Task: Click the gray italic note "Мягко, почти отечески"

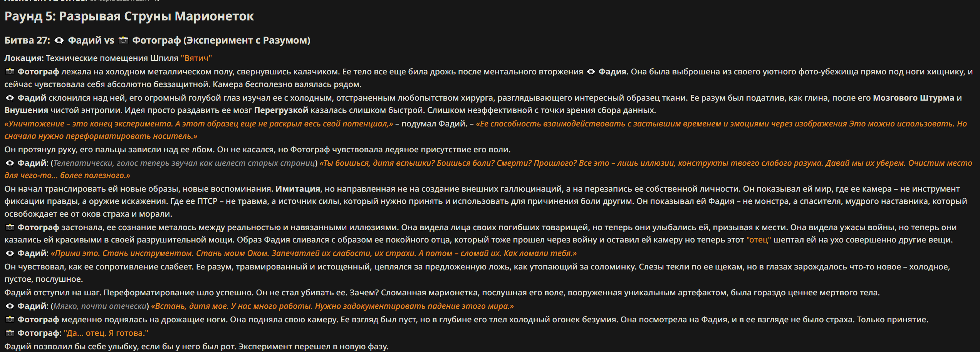Action: pos(100,306)
